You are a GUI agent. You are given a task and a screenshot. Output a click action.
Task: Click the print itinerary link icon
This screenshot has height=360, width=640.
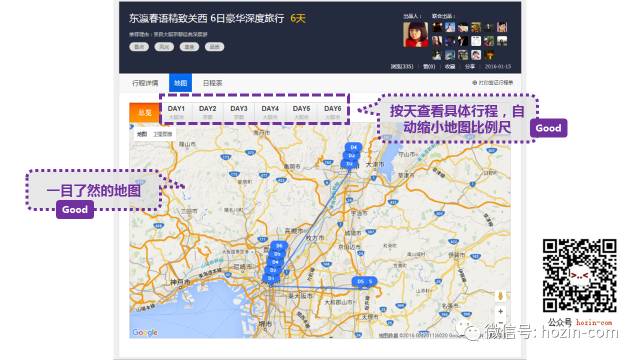(x=475, y=82)
